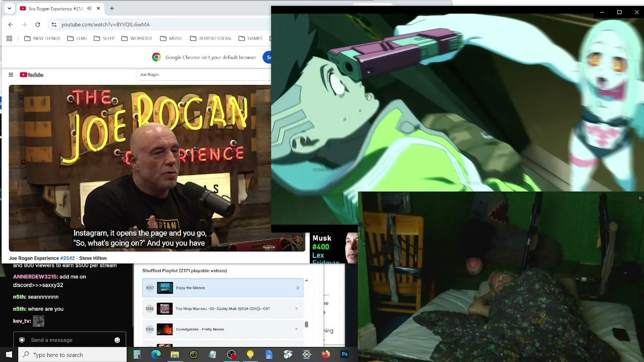
Task: Minimize the anime video window
Action: (x=602, y=12)
